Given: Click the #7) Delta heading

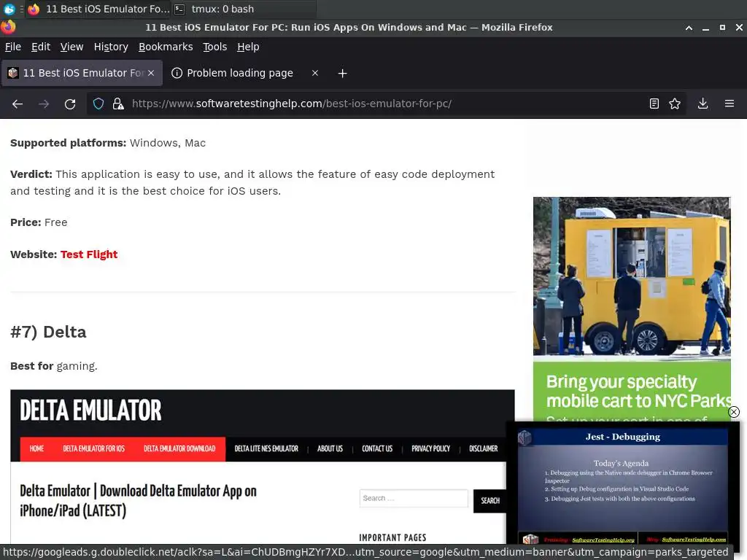Looking at the screenshot, I should click(x=48, y=332).
